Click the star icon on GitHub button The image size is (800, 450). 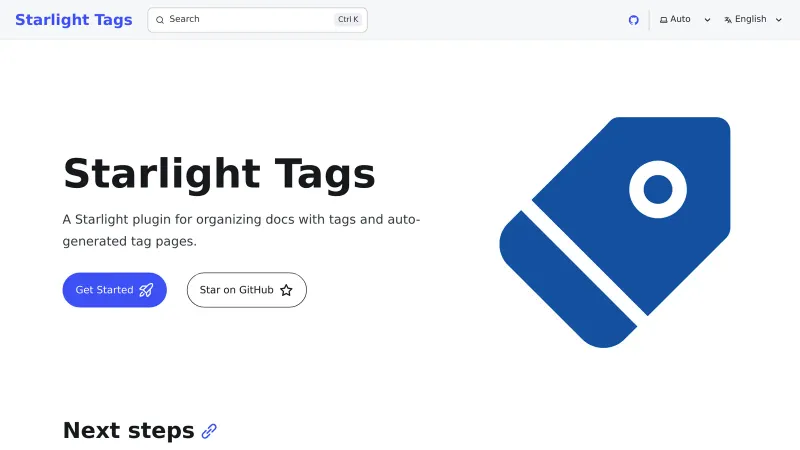[x=286, y=290]
